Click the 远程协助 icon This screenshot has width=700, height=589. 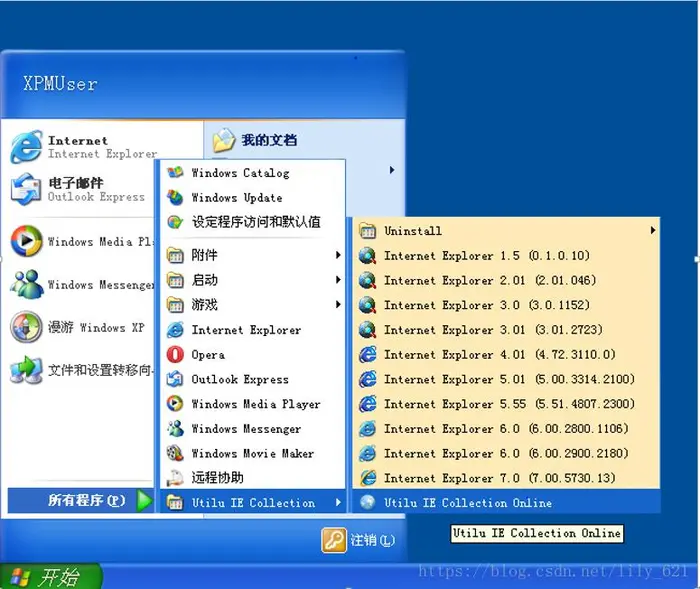coord(175,478)
